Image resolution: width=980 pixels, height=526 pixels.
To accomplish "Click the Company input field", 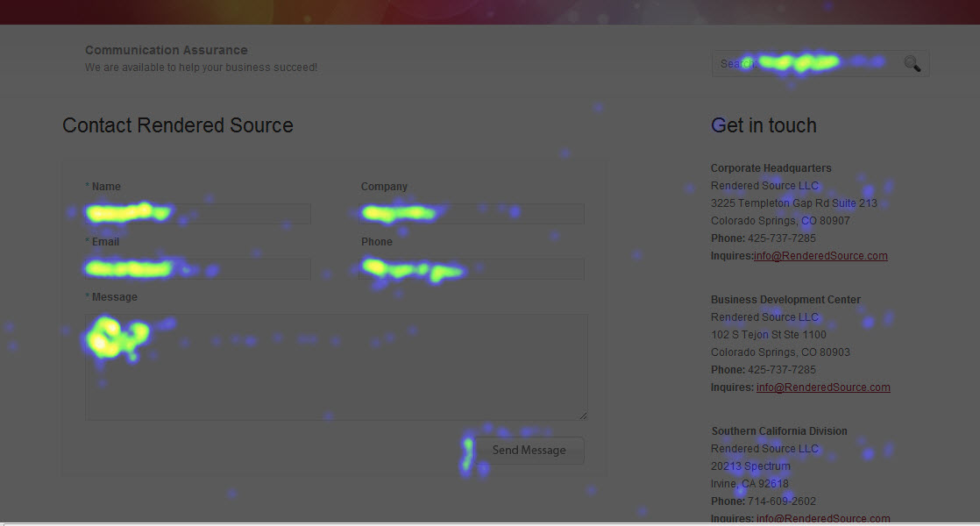I will tap(472, 214).
